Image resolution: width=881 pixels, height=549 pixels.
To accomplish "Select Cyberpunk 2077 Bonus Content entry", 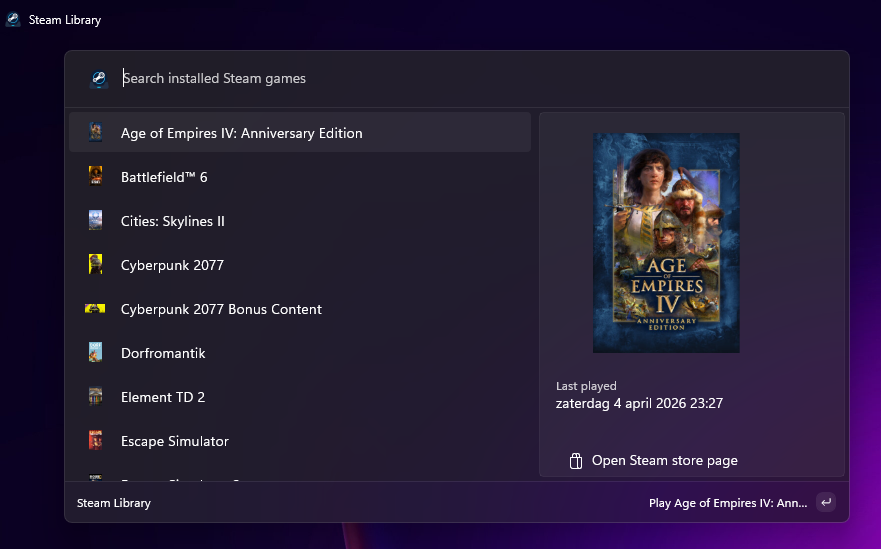I will point(300,308).
